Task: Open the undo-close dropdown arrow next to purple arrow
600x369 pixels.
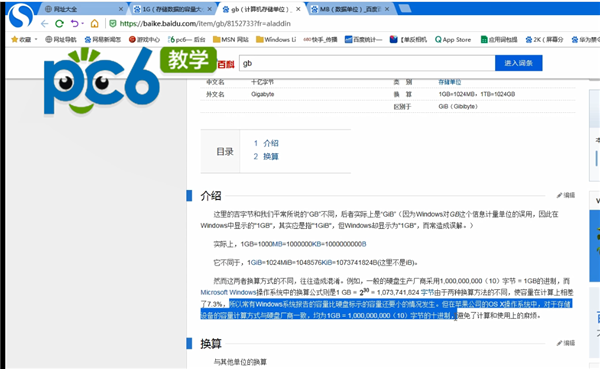Action: tap(82, 24)
